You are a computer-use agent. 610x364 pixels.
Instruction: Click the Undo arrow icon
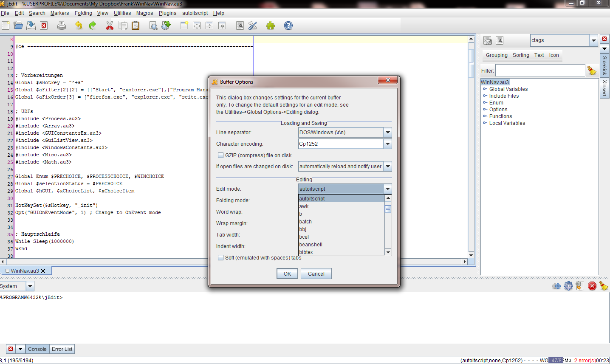tap(79, 25)
